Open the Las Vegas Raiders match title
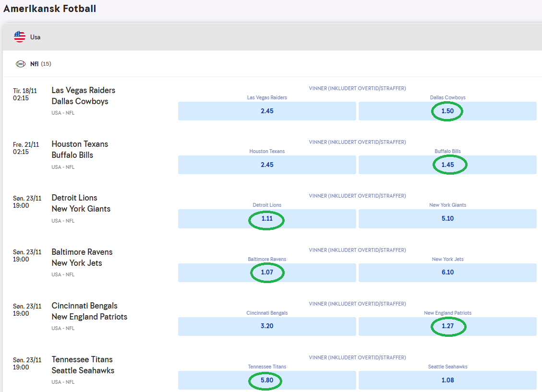Image resolution: width=542 pixels, height=392 pixels. (83, 90)
